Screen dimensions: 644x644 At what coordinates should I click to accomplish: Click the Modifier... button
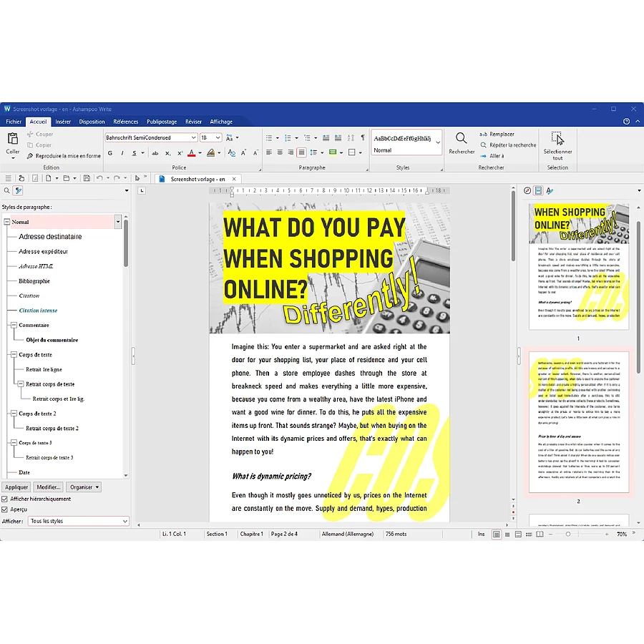pyautogui.click(x=49, y=487)
